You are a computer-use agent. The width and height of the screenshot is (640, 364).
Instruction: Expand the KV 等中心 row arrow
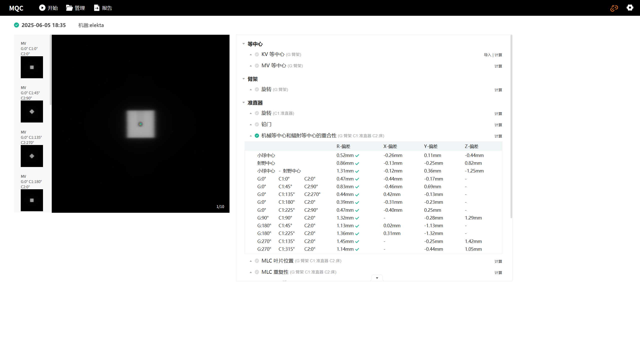coord(250,54)
